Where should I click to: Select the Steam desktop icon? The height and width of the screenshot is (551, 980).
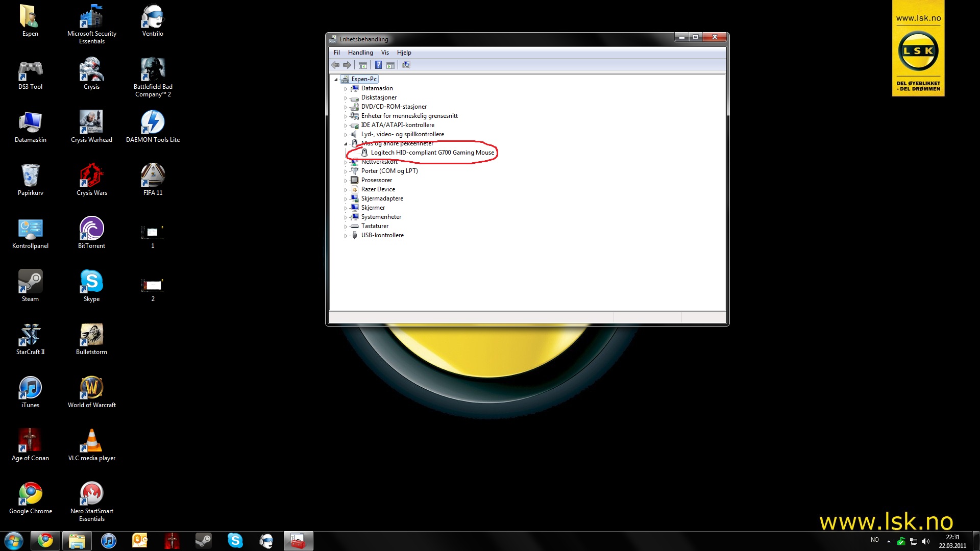coord(30,286)
